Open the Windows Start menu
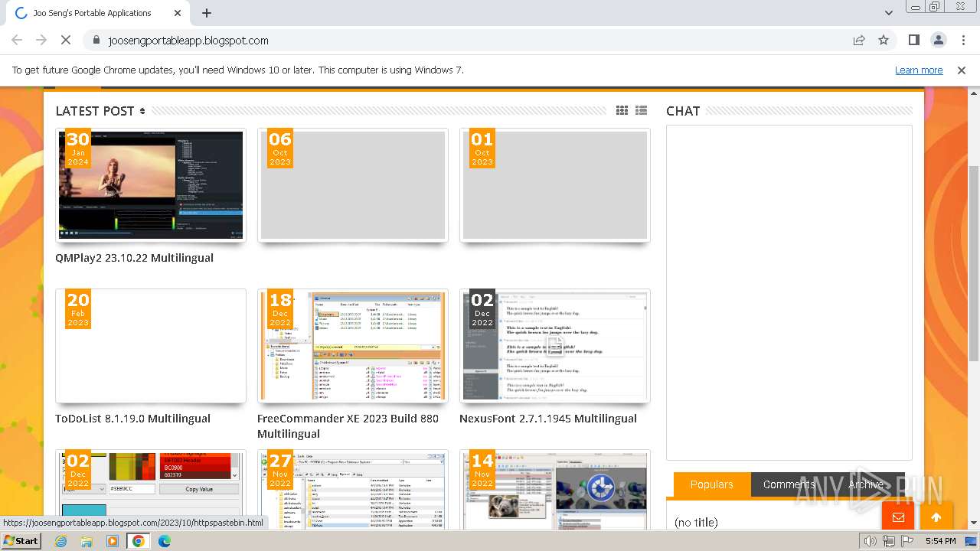 coord(21,541)
